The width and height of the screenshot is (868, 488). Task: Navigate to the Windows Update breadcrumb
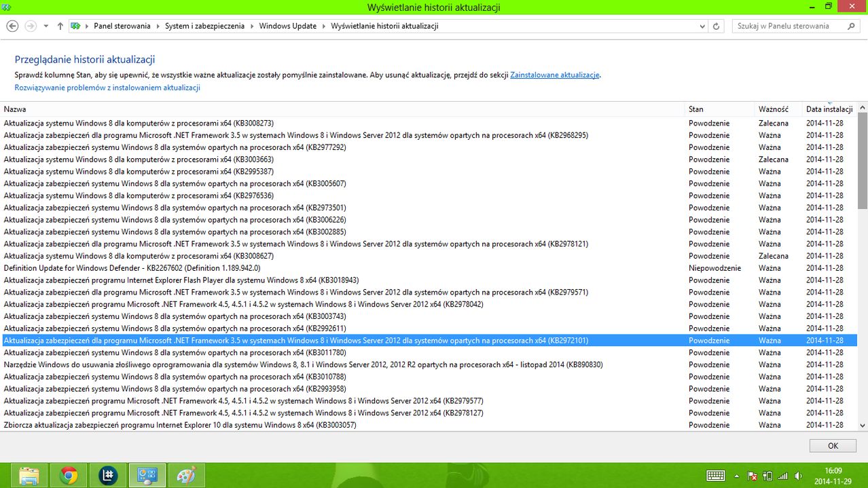click(x=288, y=26)
